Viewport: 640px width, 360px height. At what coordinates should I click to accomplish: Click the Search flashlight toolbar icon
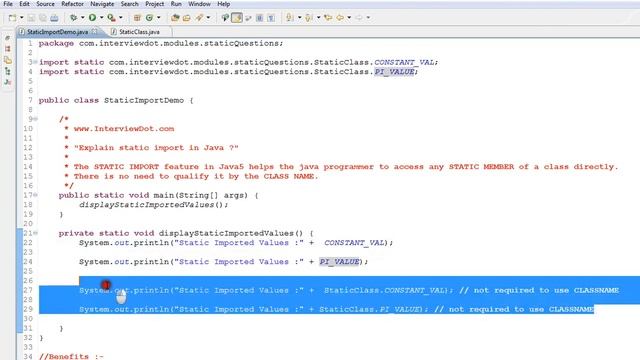199,18
